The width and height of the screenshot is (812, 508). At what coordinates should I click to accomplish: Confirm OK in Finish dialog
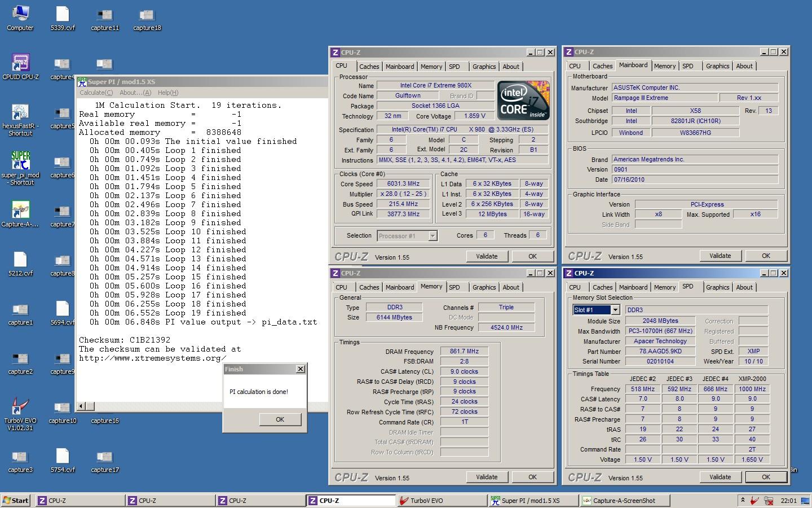280,419
